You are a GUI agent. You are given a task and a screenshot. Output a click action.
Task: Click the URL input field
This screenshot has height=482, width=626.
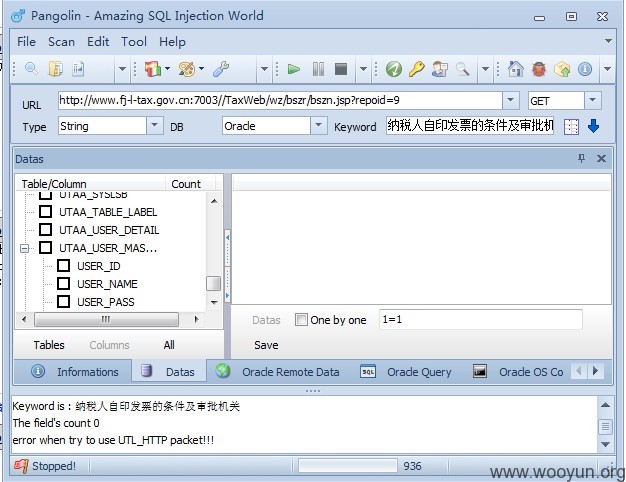pos(280,100)
